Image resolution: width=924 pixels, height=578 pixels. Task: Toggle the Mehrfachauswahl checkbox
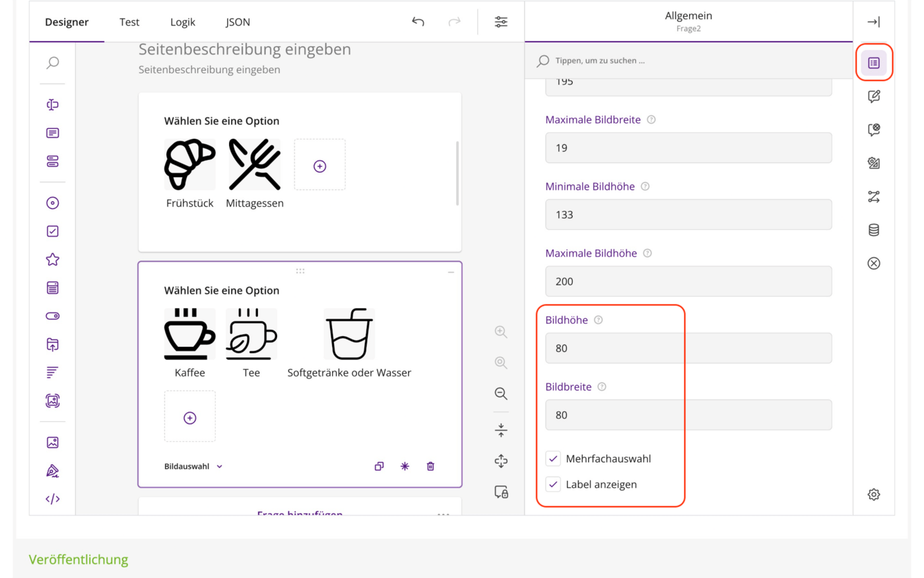click(x=553, y=458)
